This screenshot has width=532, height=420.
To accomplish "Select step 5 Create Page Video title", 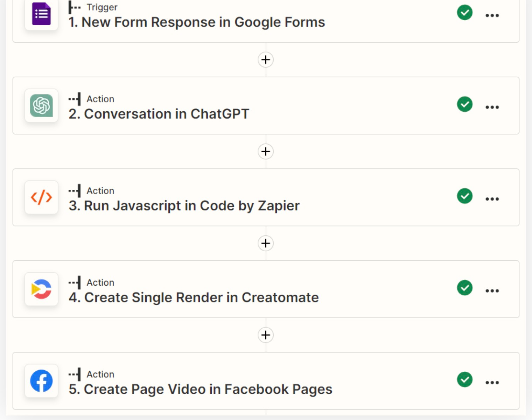I will click(200, 389).
